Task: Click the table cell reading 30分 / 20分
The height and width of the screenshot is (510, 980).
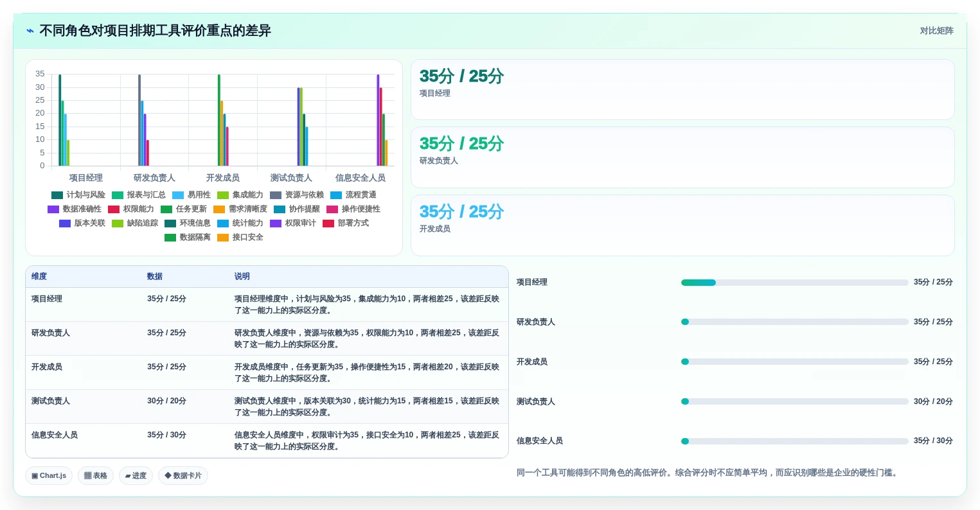Action: coord(166,401)
